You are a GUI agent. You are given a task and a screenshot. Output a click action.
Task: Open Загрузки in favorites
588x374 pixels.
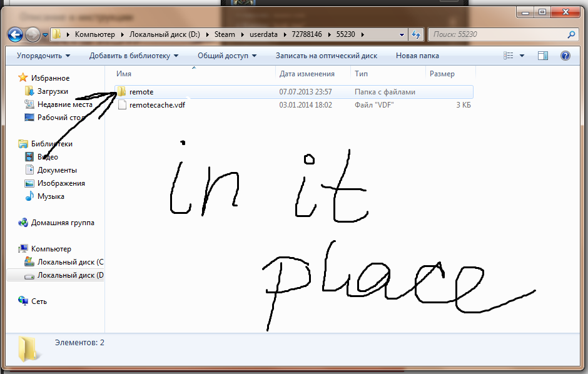pos(53,91)
